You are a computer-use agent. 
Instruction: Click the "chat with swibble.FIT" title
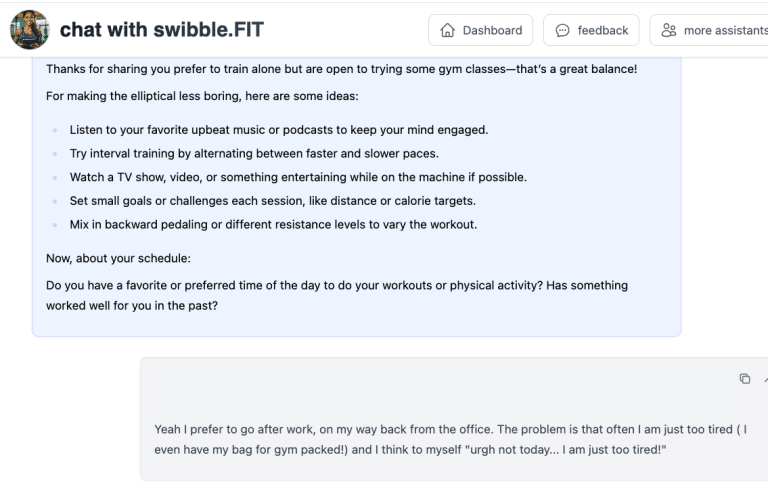coord(161,30)
